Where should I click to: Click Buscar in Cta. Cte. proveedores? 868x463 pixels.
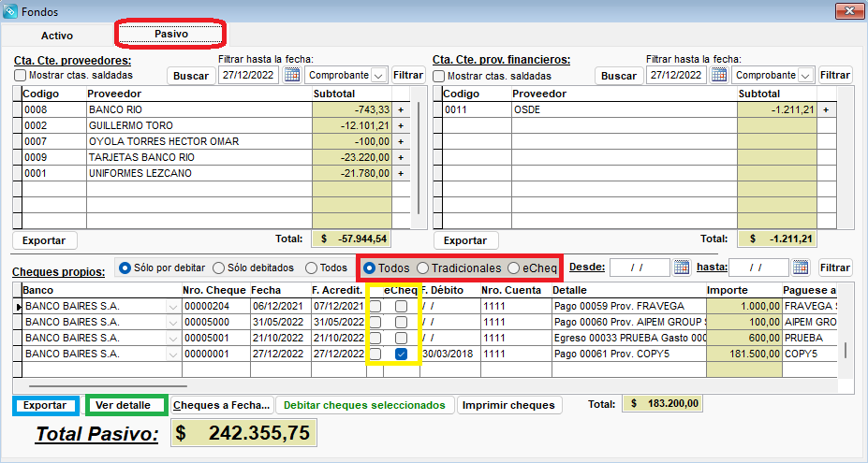pyautogui.click(x=191, y=76)
